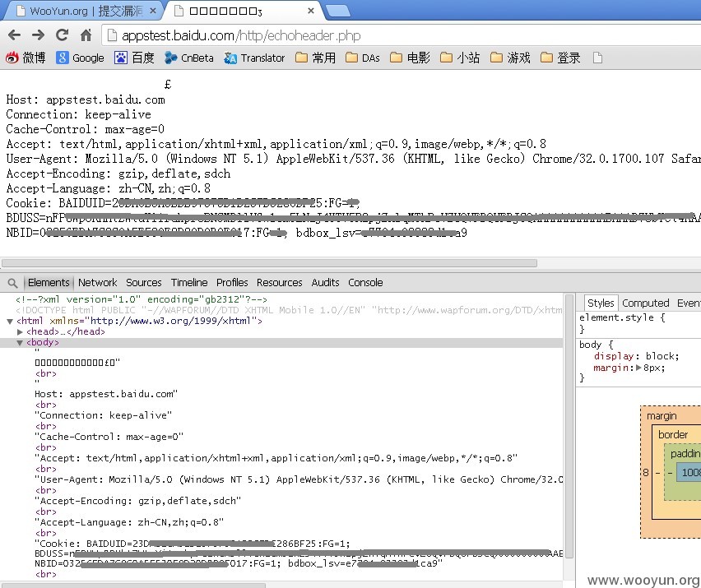This screenshot has width=701, height=588.
Task: Open the 小站 bookmarks folder
Action: [x=460, y=58]
